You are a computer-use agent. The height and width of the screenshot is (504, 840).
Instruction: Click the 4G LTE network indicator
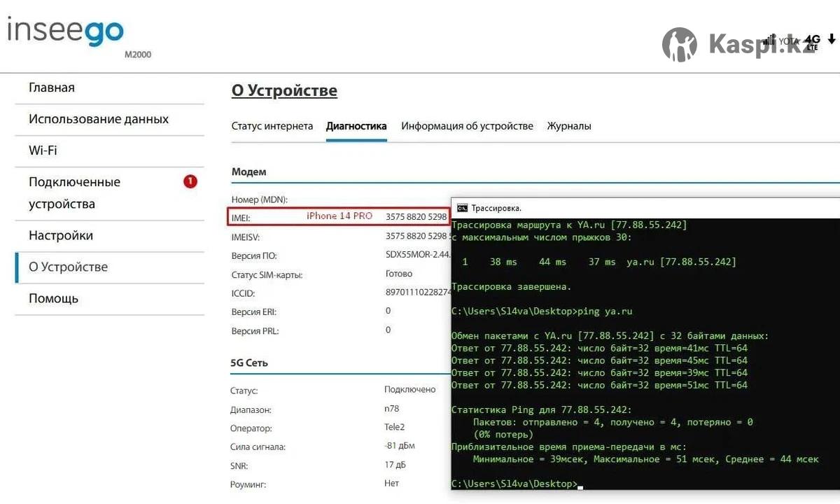coord(812,42)
